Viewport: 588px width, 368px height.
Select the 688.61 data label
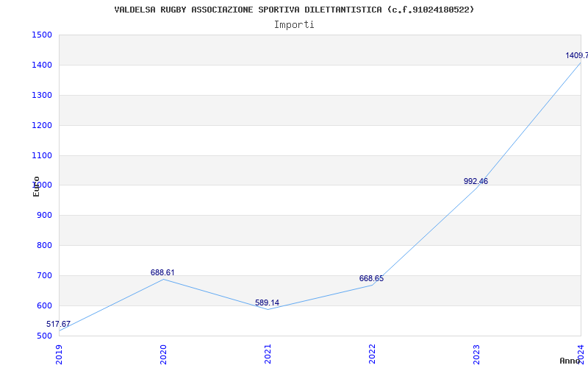click(x=162, y=272)
